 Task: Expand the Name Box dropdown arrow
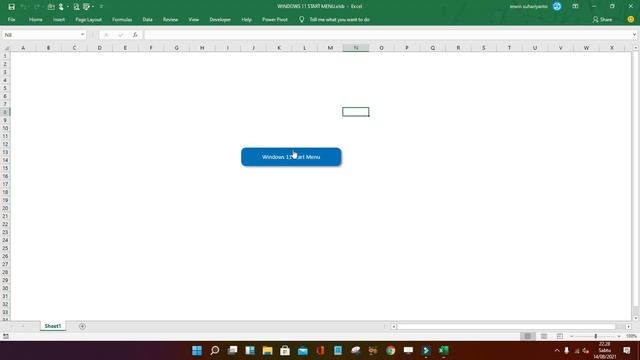tap(82, 35)
